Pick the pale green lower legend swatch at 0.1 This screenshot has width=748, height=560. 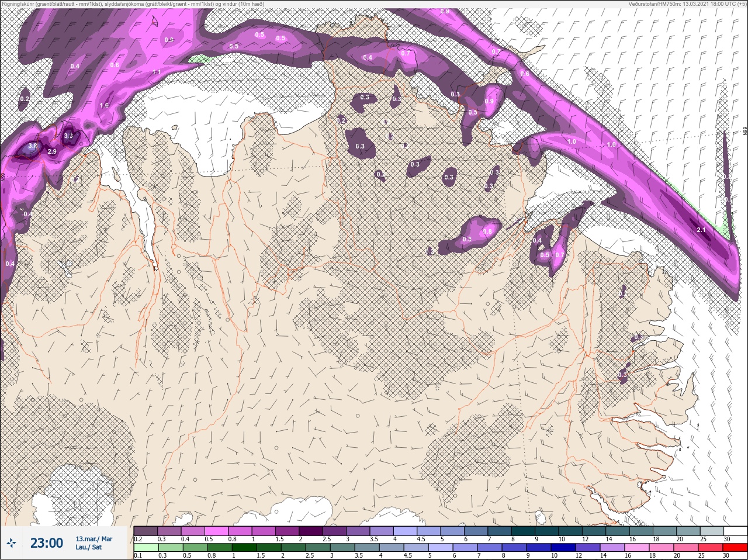pyautogui.click(x=146, y=548)
